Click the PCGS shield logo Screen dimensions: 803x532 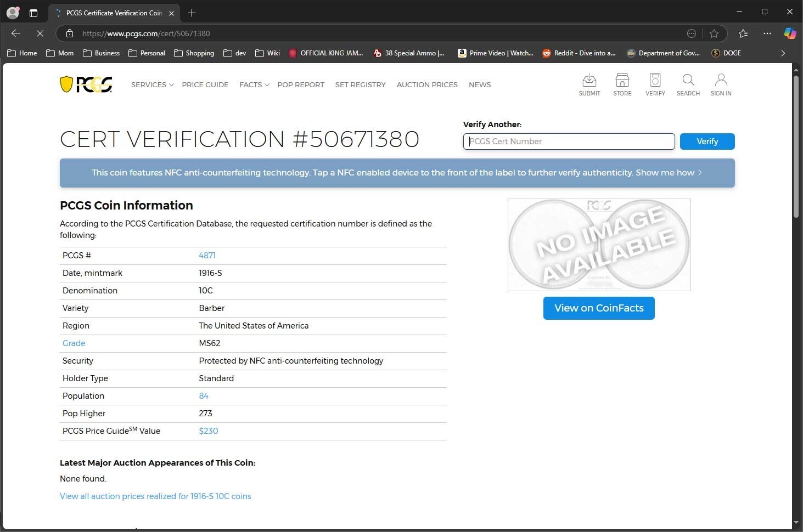86,84
